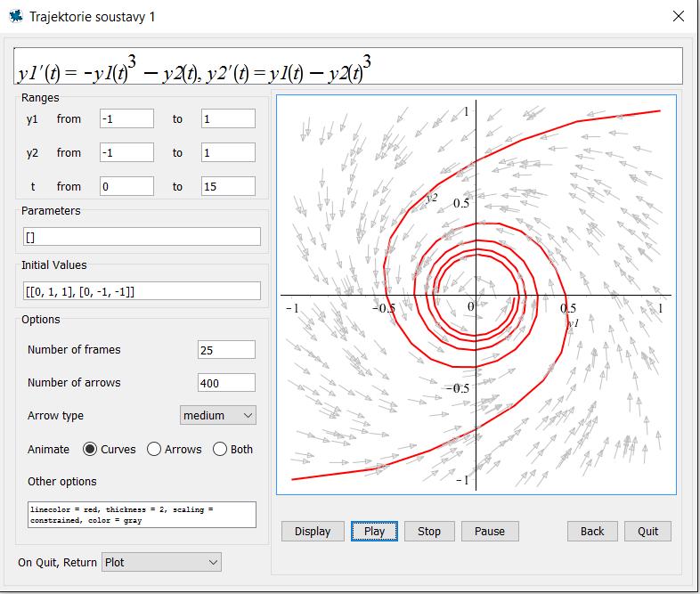Viewport: 700px width, 594px height.
Task: Click the 'Other options' label
Action: 62,482
